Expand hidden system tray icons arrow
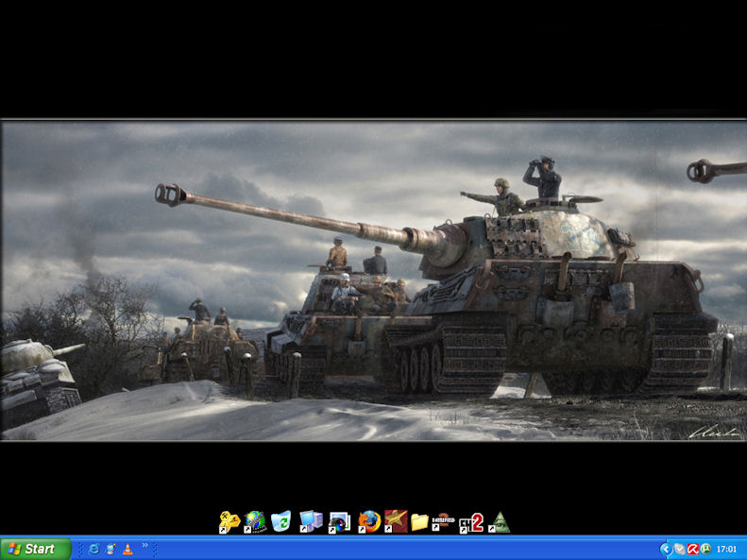 [x=666, y=550]
